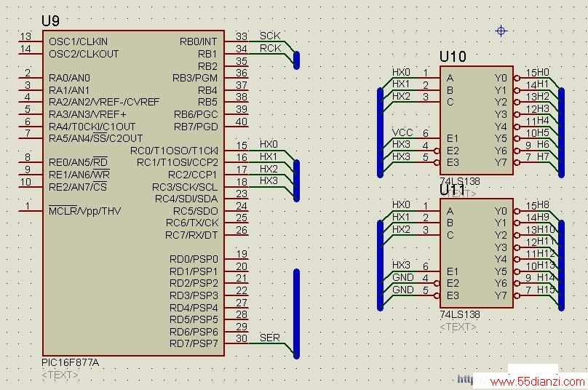588x390 pixels.
Task: Click the PIC16F877A part value text
Action: [x=70, y=362]
